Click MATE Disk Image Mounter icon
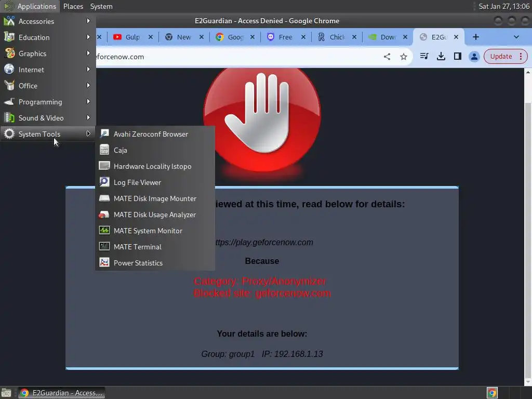This screenshot has width=532, height=399. coord(104,198)
